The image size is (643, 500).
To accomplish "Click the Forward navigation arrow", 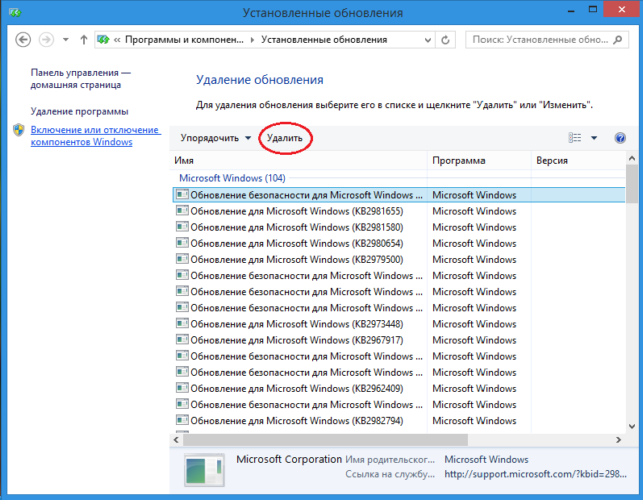I will pyautogui.click(x=46, y=40).
